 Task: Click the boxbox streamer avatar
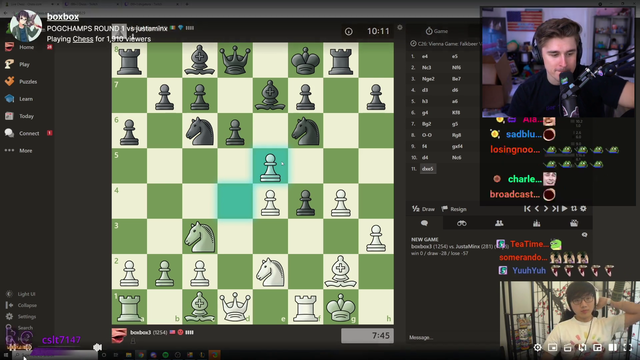coord(26,25)
